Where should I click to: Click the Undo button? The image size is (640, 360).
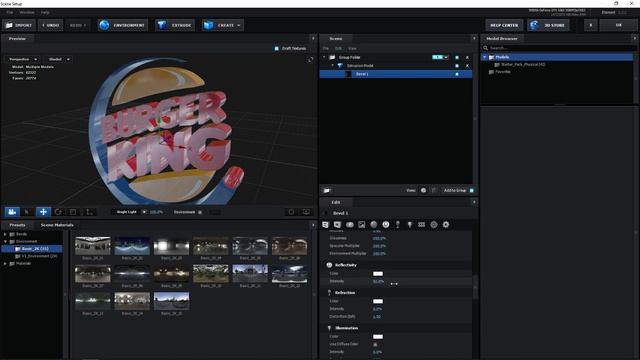[51, 25]
